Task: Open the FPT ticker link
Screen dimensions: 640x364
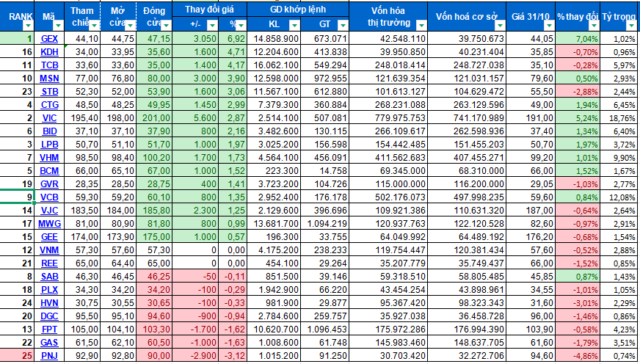Action: click(50, 330)
